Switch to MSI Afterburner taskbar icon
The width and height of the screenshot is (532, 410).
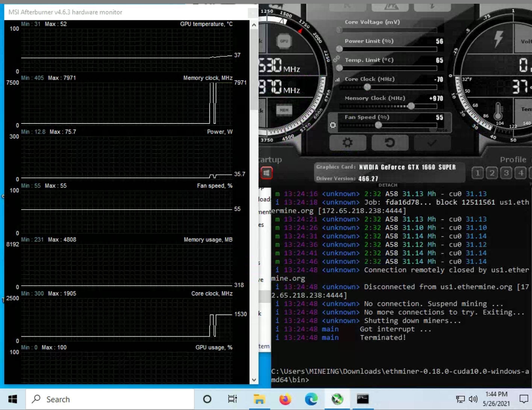pos(337,399)
